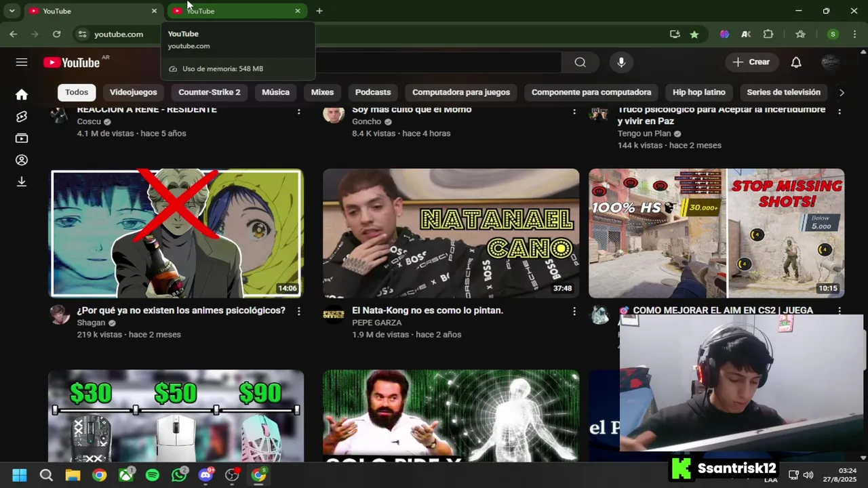Screen dimensions: 868x488
Task: Go back in the browser
Action: 14,34
